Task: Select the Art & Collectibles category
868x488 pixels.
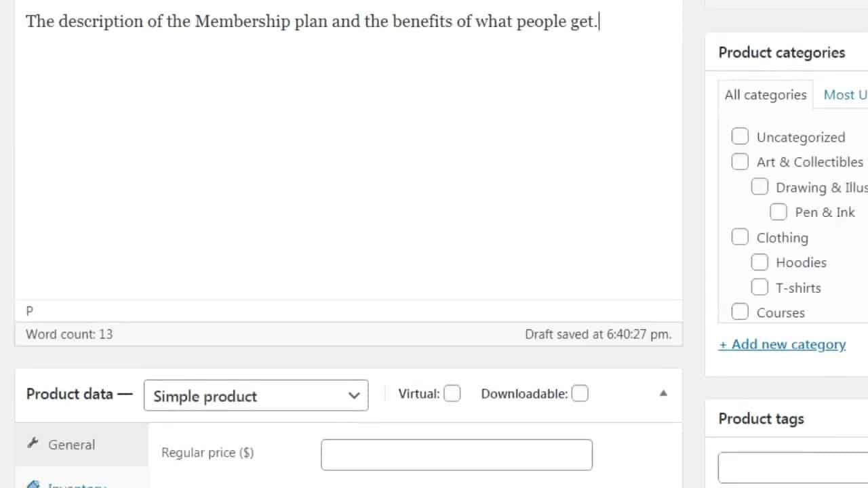Action: tap(740, 162)
